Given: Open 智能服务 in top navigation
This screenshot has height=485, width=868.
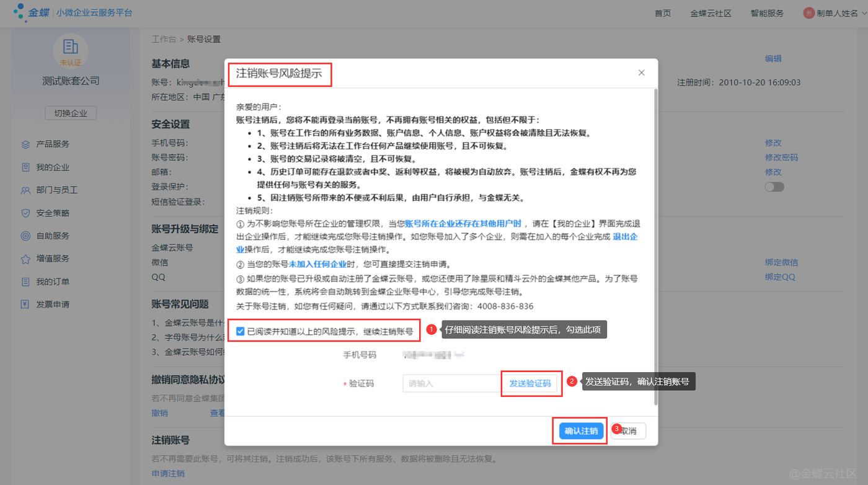Looking at the screenshot, I should coord(767,13).
